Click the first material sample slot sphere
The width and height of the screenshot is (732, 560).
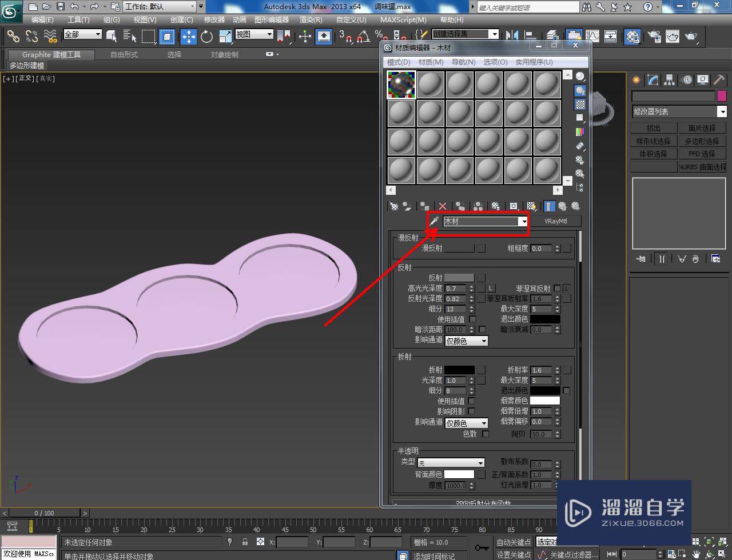click(x=401, y=85)
